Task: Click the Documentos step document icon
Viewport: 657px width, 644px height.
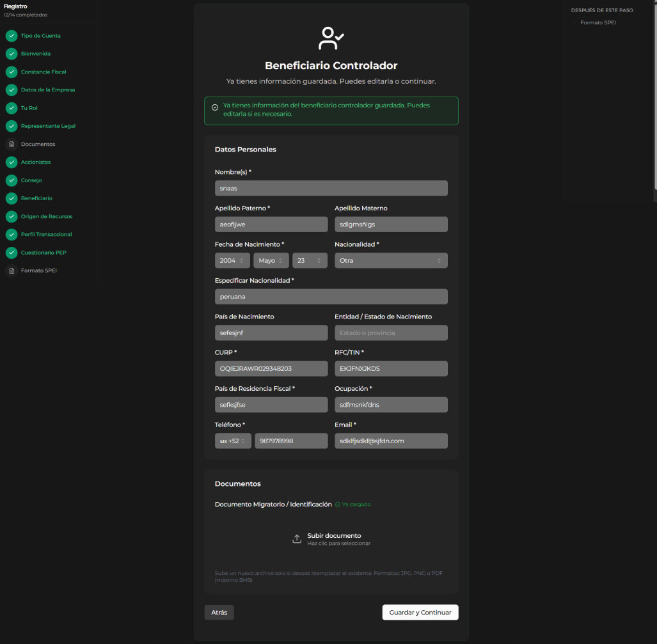Action: [12, 144]
